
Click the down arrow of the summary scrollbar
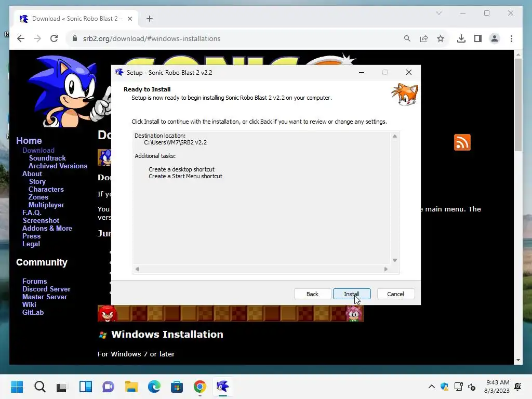click(395, 260)
